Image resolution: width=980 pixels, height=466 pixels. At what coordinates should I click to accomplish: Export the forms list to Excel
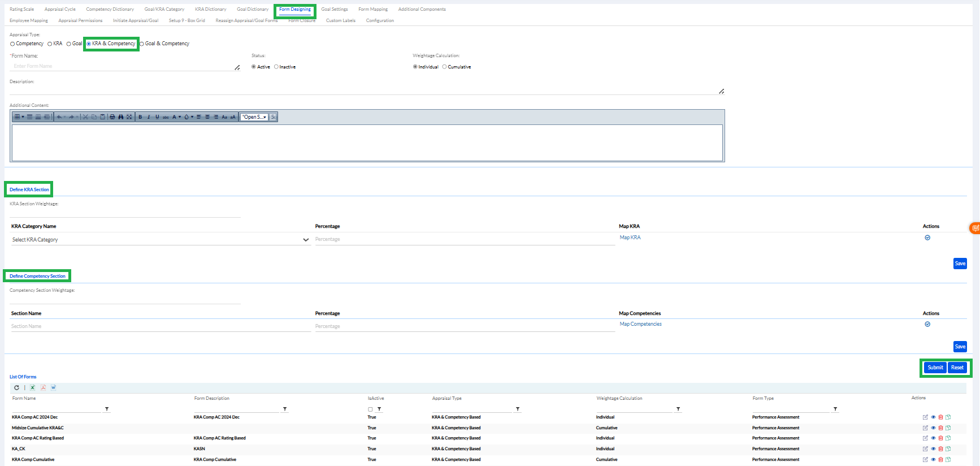coord(33,387)
